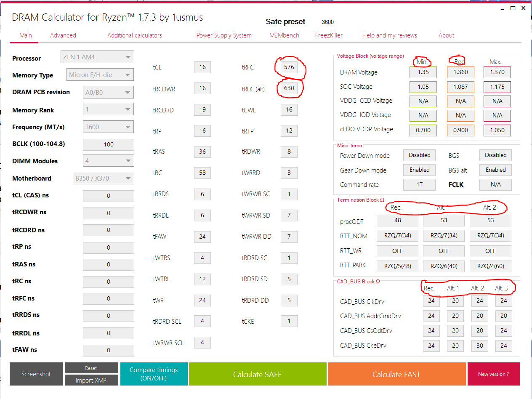Select the CAD_BUS ClkDrv recommended value 24

point(431,301)
